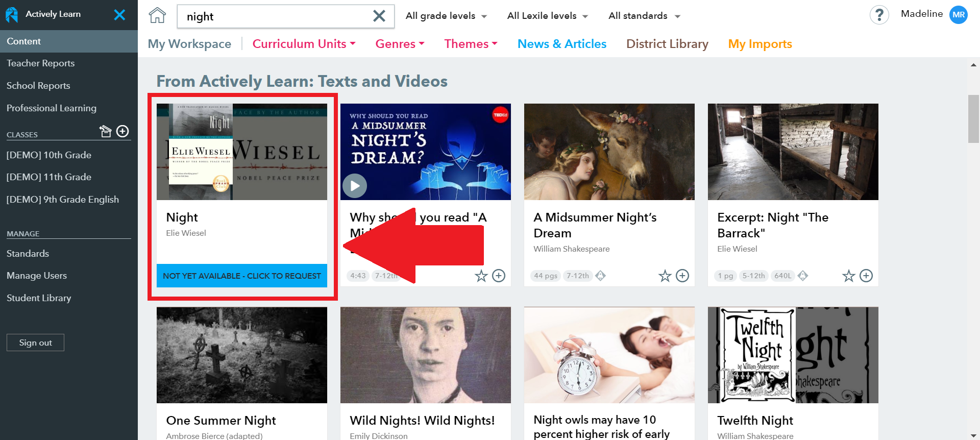Click diamond icon on Midsummer Night's Dream card

click(x=601, y=276)
